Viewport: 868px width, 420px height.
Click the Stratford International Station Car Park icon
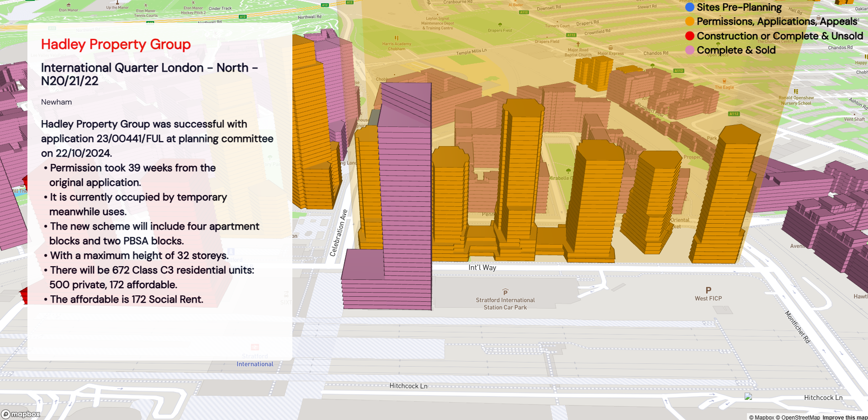[x=505, y=292]
